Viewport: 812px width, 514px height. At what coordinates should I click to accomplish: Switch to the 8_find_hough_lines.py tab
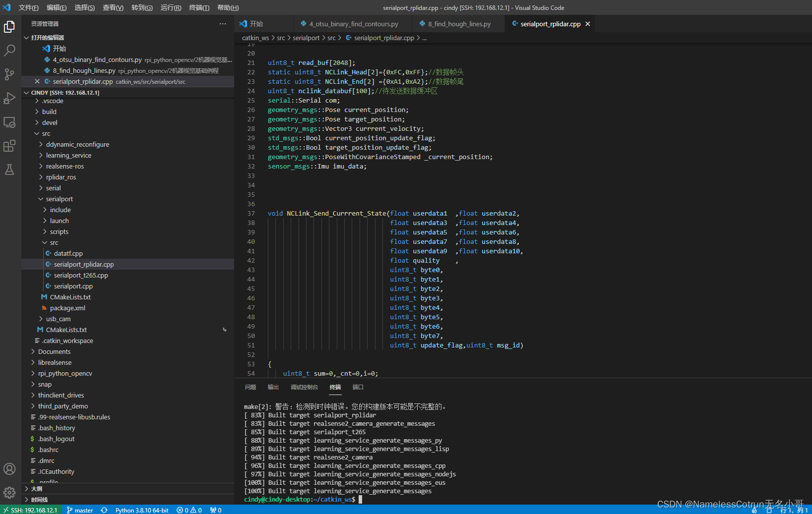(459, 24)
